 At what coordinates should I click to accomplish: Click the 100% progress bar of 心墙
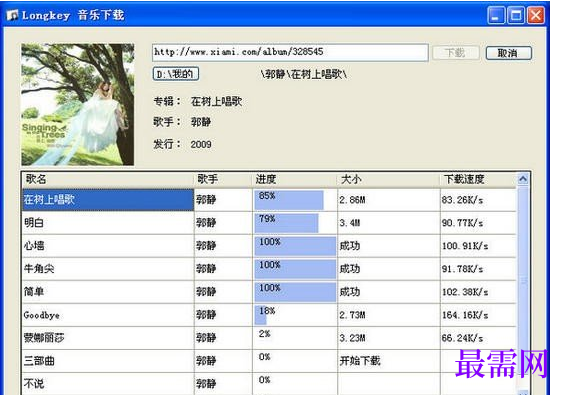[295, 246]
